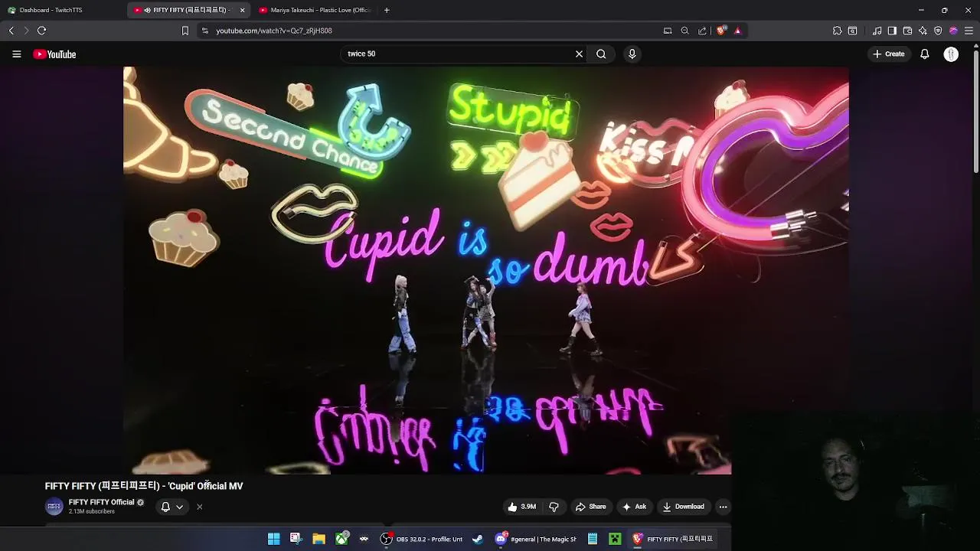Toggle the browser sidebar panel

pyautogui.click(x=892, y=31)
